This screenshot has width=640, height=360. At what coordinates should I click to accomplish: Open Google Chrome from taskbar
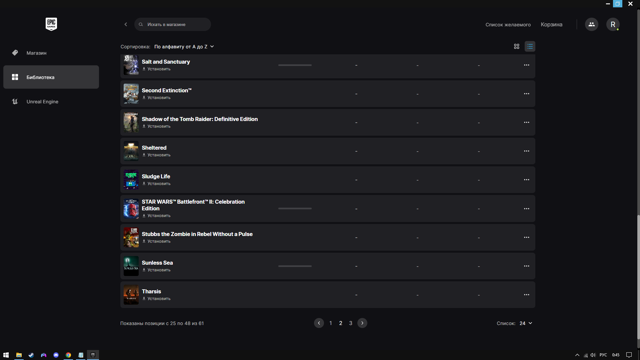pyautogui.click(x=68, y=355)
